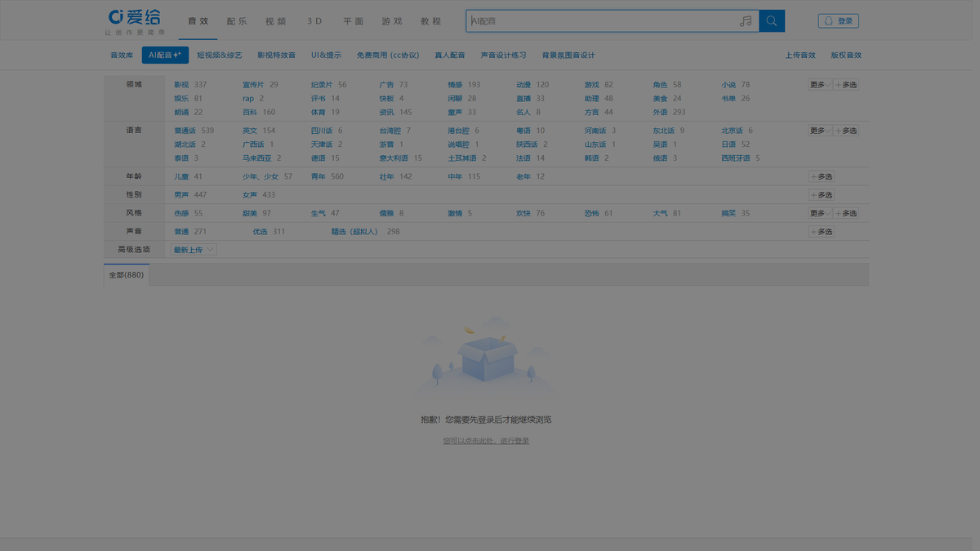
Task: Open 声音设计练习 sub navigation item
Action: [504, 56]
